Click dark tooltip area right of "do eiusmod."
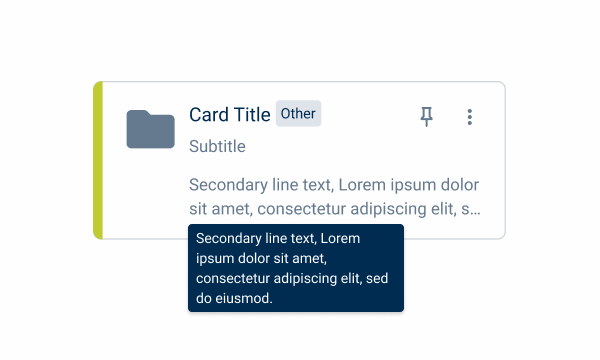Viewport: 600px width, 360px height. pos(337,298)
